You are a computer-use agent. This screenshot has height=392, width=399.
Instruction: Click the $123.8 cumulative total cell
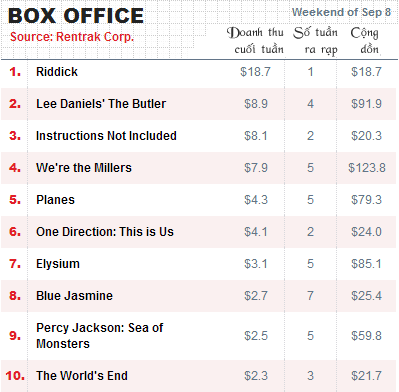(x=367, y=168)
